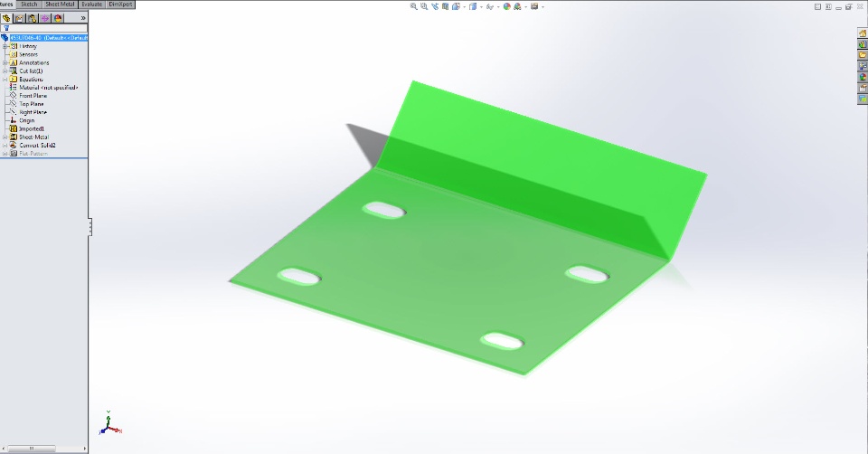Expand the Equations node

(5, 80)
